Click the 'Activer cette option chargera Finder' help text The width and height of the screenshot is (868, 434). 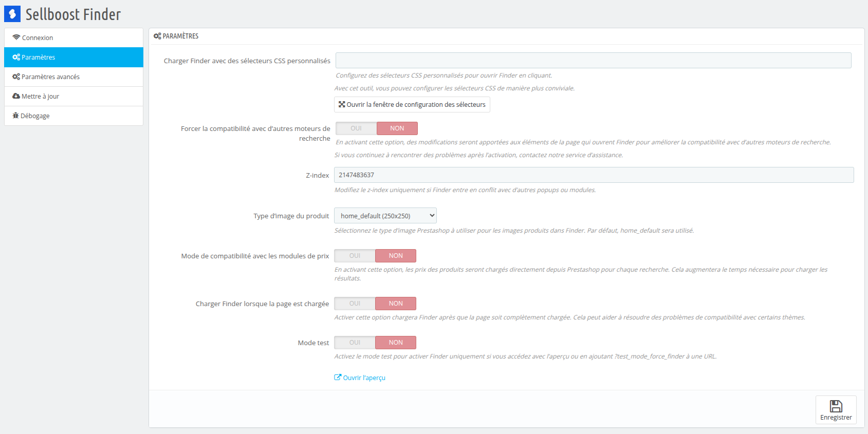(569, 317)
